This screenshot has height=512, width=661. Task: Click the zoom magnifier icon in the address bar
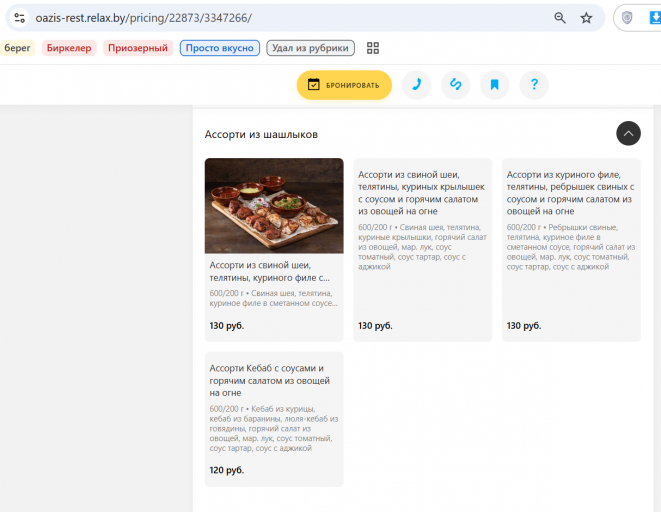point(560,18)
